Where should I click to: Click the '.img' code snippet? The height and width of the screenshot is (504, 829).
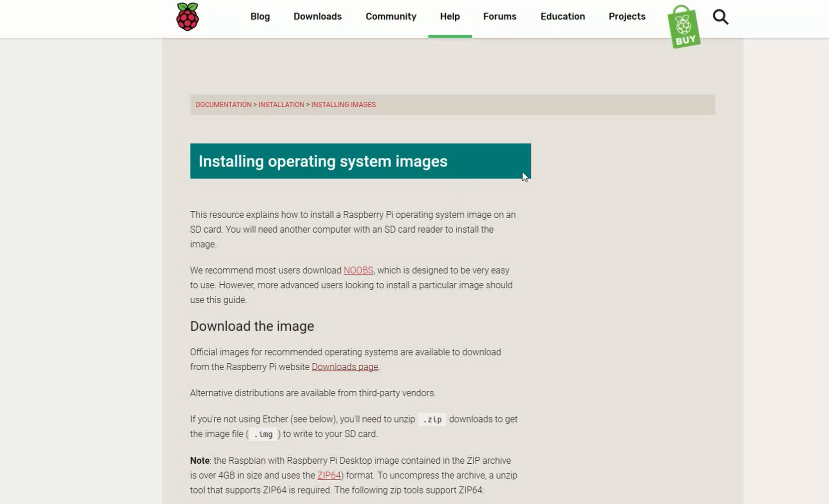pos(263,434)
